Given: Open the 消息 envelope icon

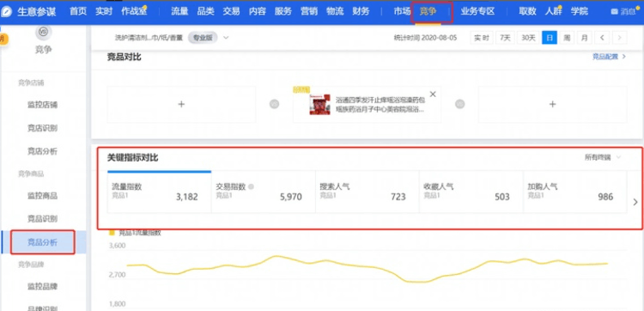Looking at the screenshot, I should point(615,11).
